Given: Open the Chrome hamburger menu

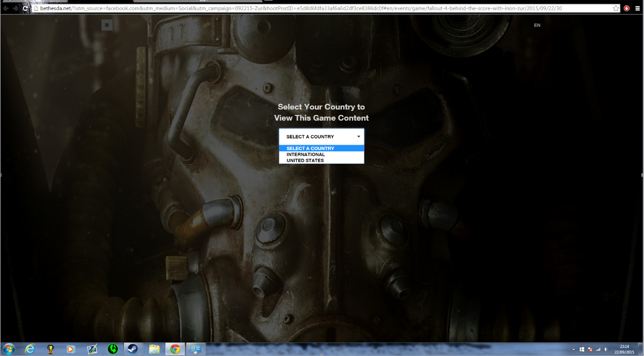Looking at the screenshot, I should coord(638,8).
